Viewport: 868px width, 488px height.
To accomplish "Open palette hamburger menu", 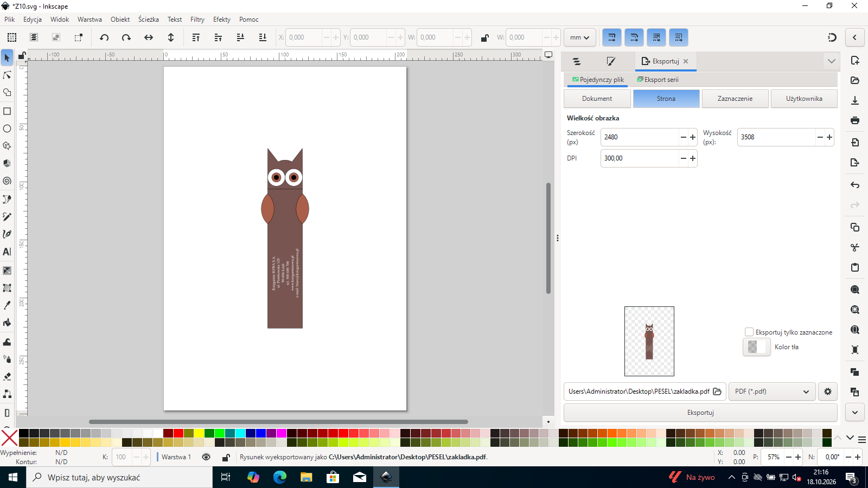I will click(862, 439).
